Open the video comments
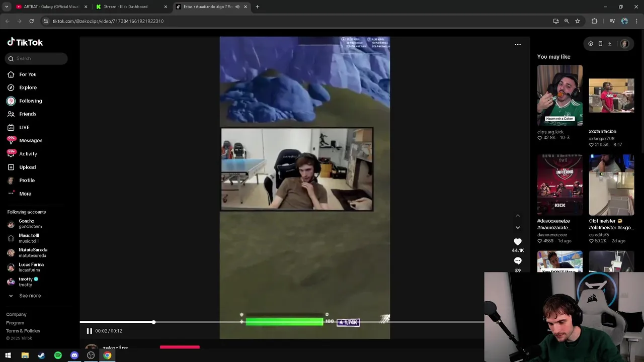 [518, 261]
